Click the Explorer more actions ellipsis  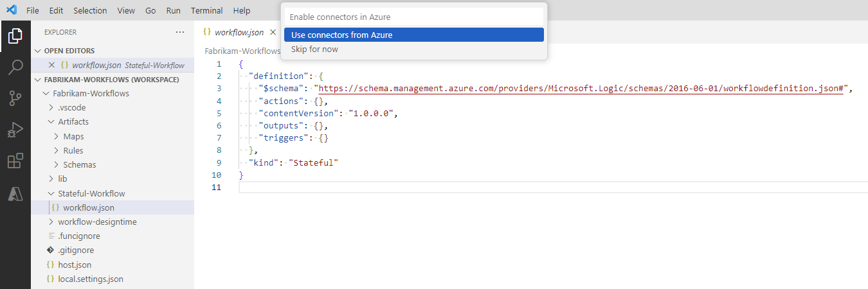[180, 32]
